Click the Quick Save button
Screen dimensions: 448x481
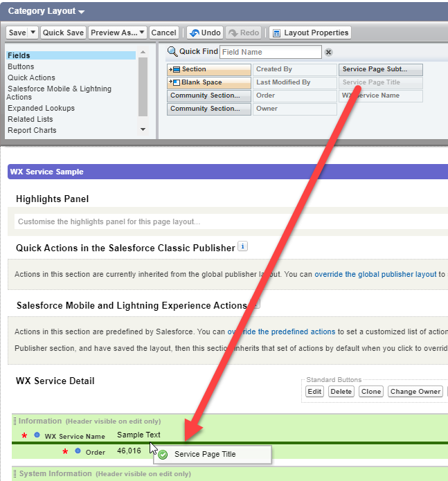point(63,33)
